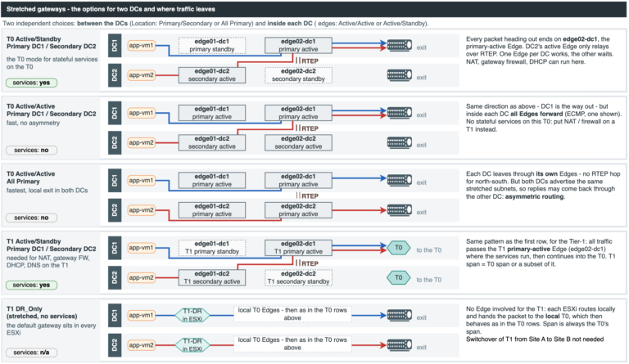Viewport: 629px width, 364px height.
Task: Click 'local T0 Edges' note in DC2 of DR_Only row
Action: click(x=292, y=344)
